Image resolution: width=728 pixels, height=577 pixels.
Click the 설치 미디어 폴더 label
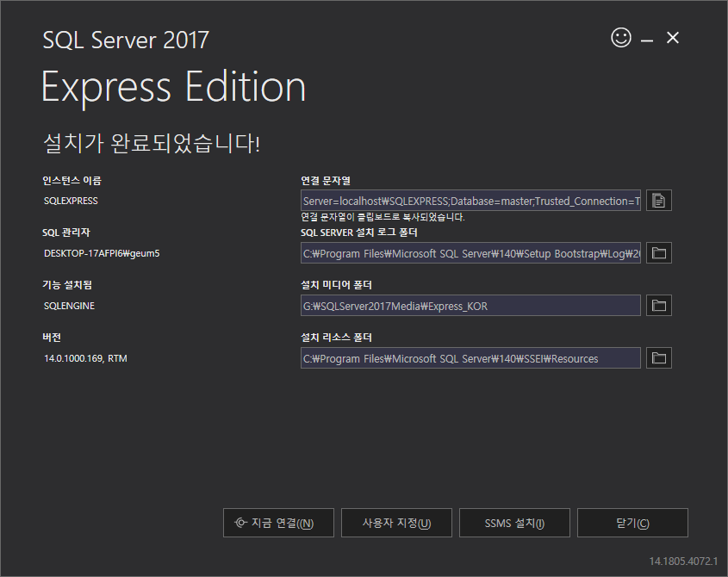[336, 285]
